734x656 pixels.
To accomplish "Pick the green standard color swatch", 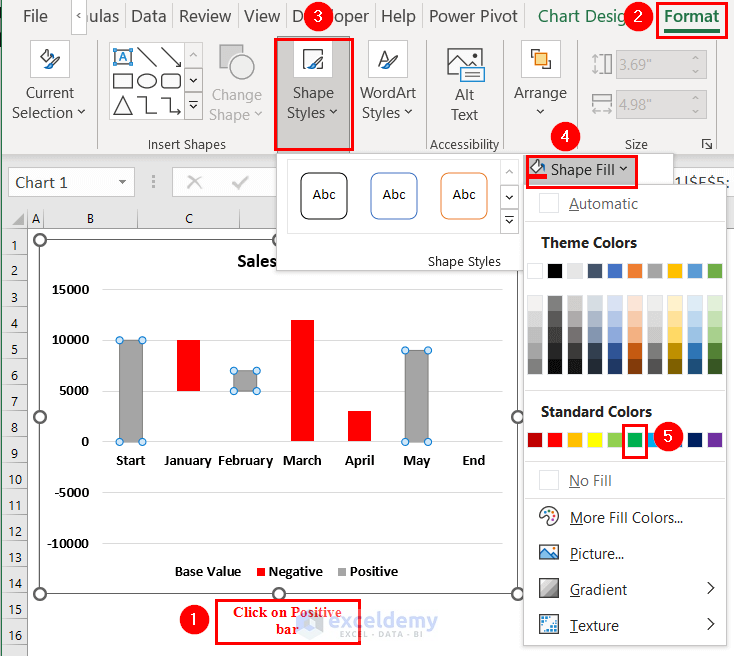I will click(x=635, y=440).
